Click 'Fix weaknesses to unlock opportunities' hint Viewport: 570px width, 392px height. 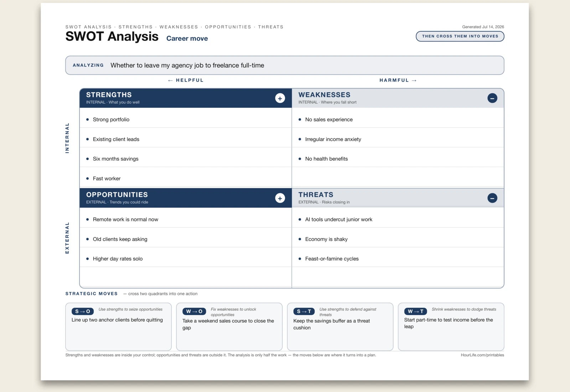[233, 312]
